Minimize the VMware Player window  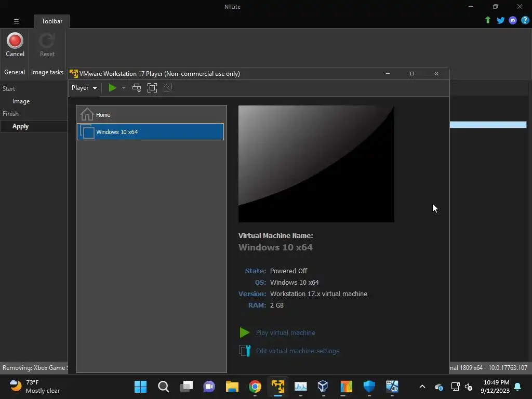point(388,73)
